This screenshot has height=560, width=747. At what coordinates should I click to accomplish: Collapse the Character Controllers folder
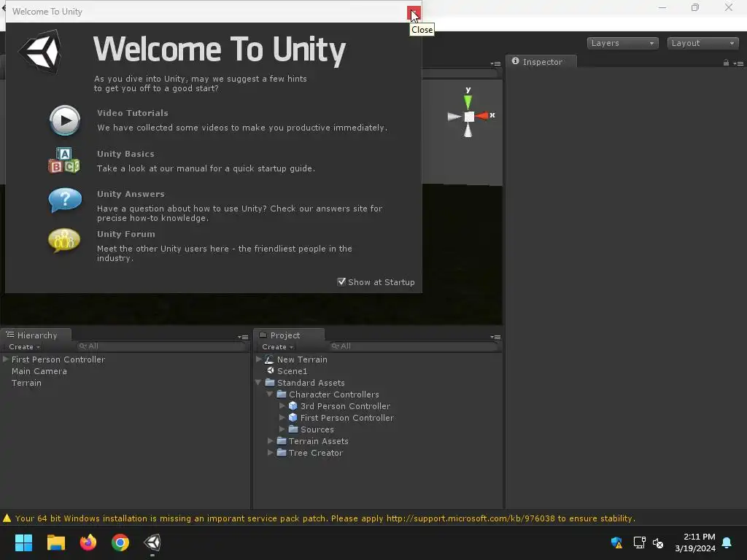[270, 394]
